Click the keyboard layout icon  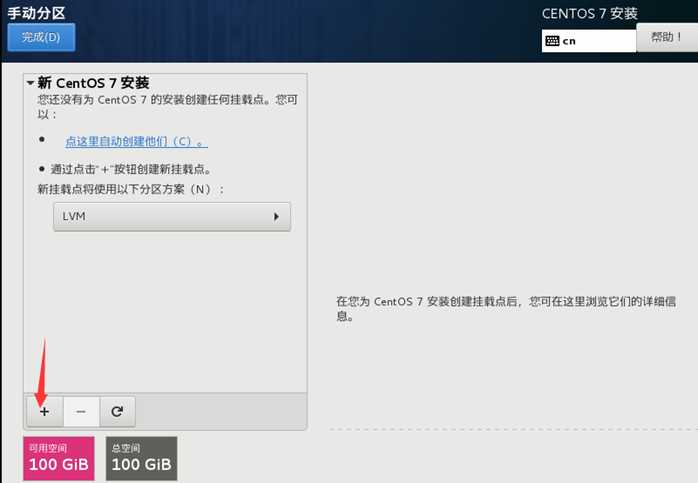click(x=552, y=41)
